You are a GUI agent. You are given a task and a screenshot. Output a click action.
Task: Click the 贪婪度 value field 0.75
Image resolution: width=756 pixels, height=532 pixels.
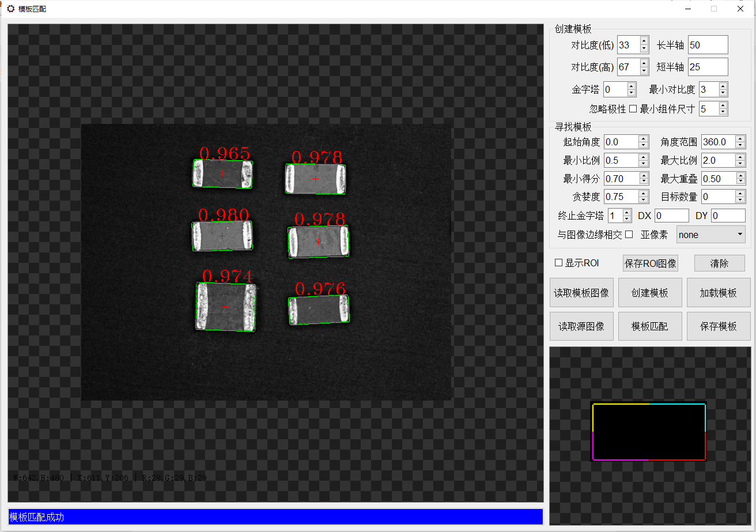point(622,197)
